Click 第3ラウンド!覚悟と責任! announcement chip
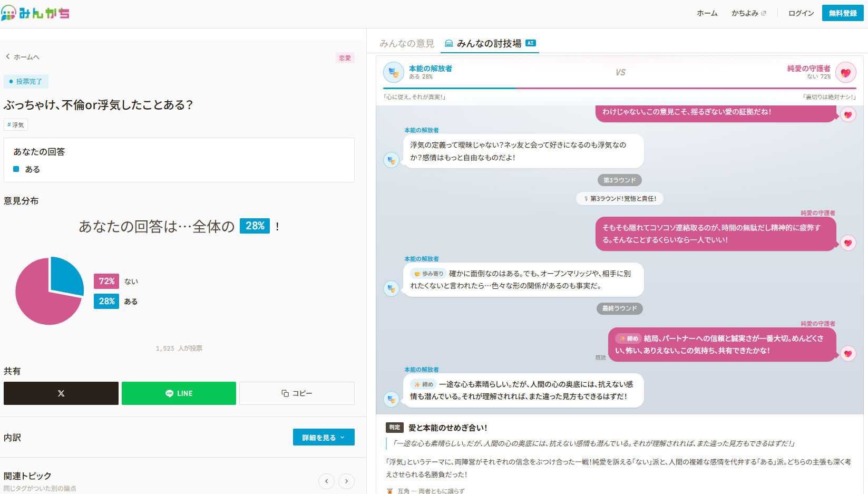868x494 pixels. click(620, 199)
